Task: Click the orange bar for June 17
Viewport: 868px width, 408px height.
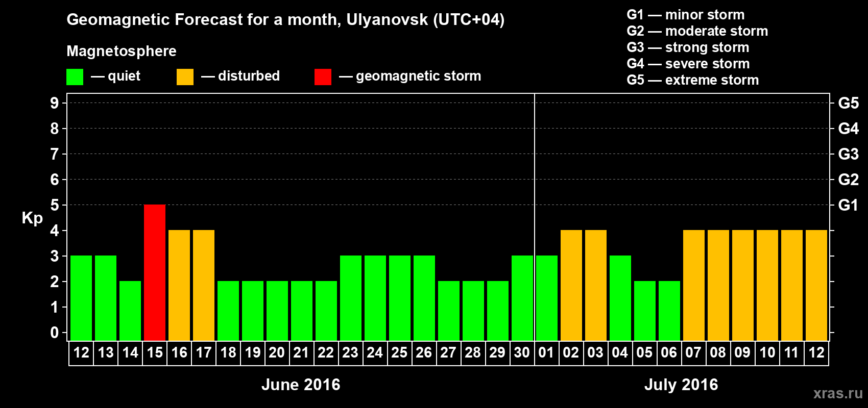Action: pos(204,285)
